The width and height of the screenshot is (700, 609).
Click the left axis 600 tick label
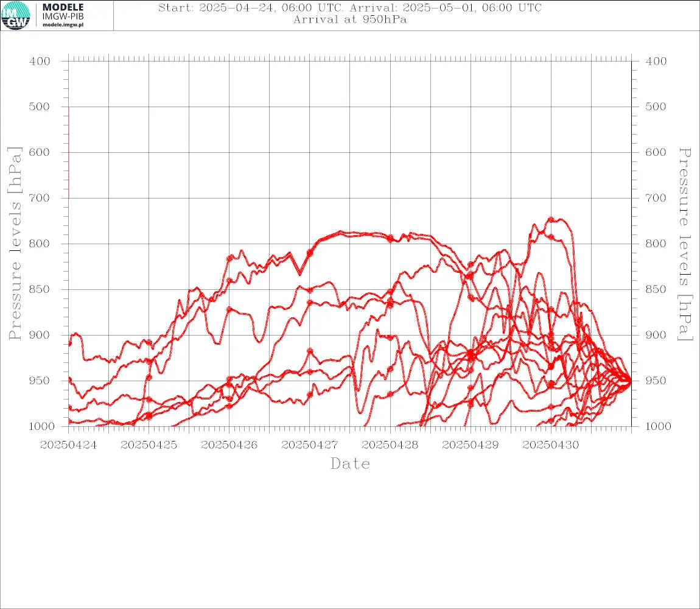coord(40,152)
